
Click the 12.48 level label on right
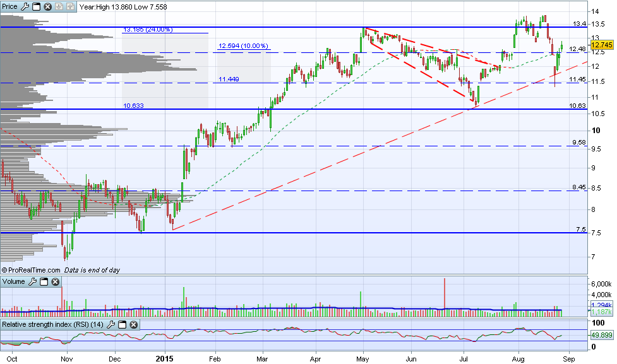pyautogui.click(x=577, y=49)
